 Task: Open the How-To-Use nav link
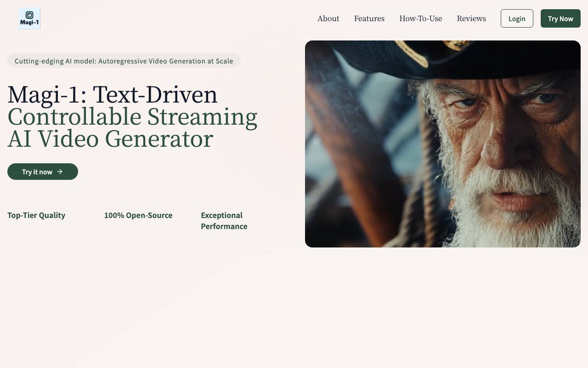pos(421,18)
